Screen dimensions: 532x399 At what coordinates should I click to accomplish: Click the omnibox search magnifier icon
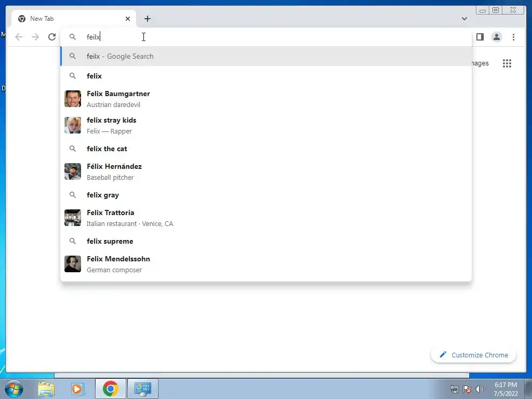(x=73, y=37)
